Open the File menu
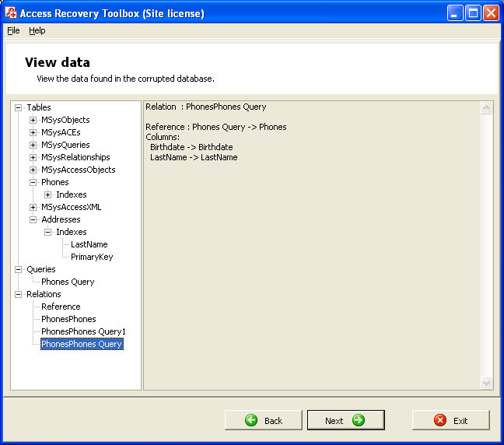 13,30
